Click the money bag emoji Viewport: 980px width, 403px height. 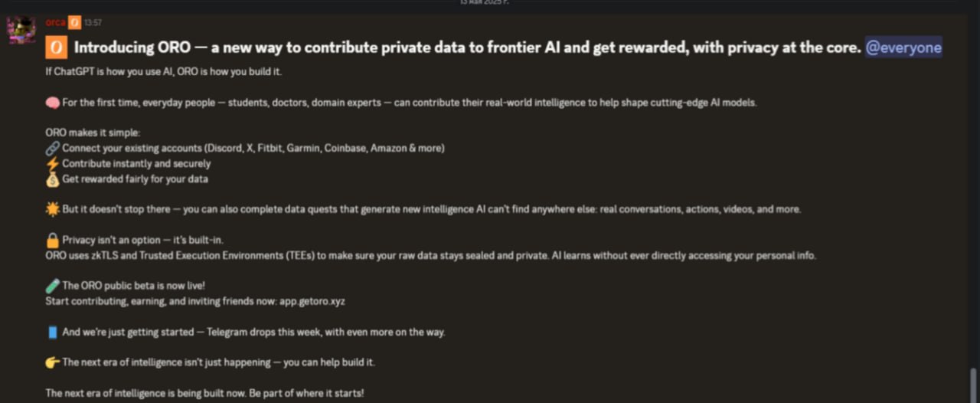pos(52,179)
